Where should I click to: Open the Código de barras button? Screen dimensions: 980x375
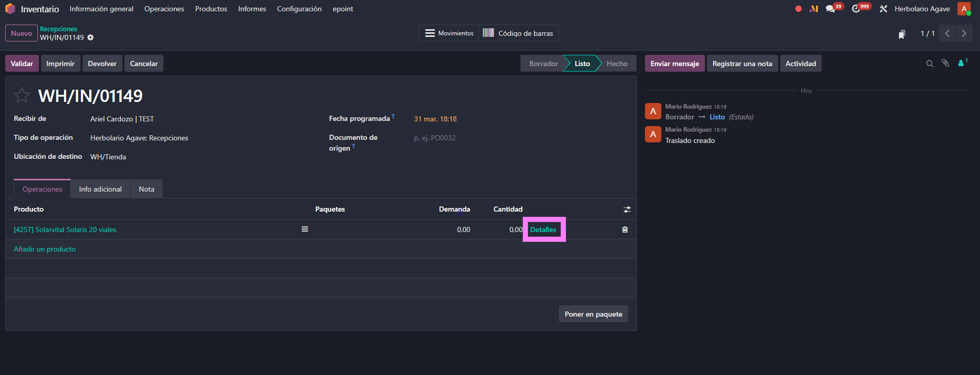pos(518,33)
